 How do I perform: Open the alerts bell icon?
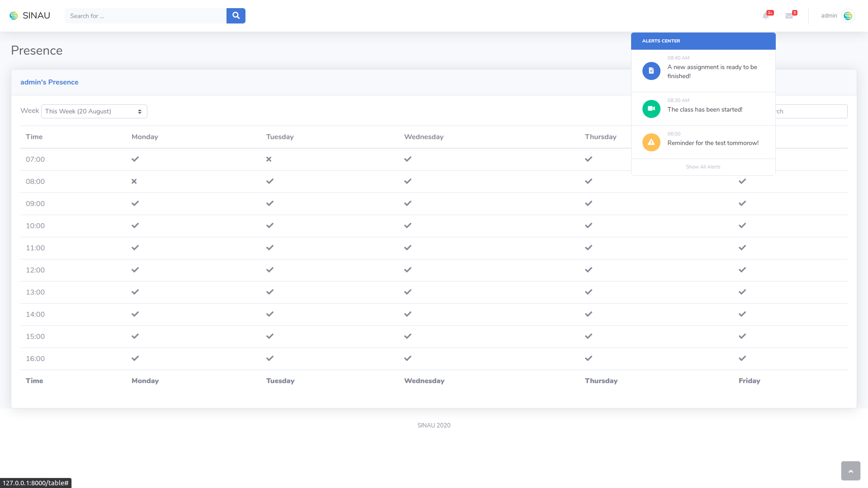pos(766,16)
